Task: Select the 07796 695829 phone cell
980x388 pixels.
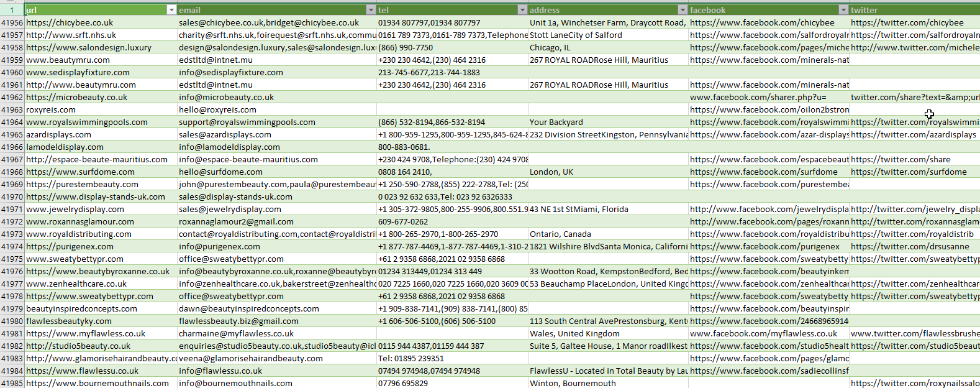Action: pos(452,383)
